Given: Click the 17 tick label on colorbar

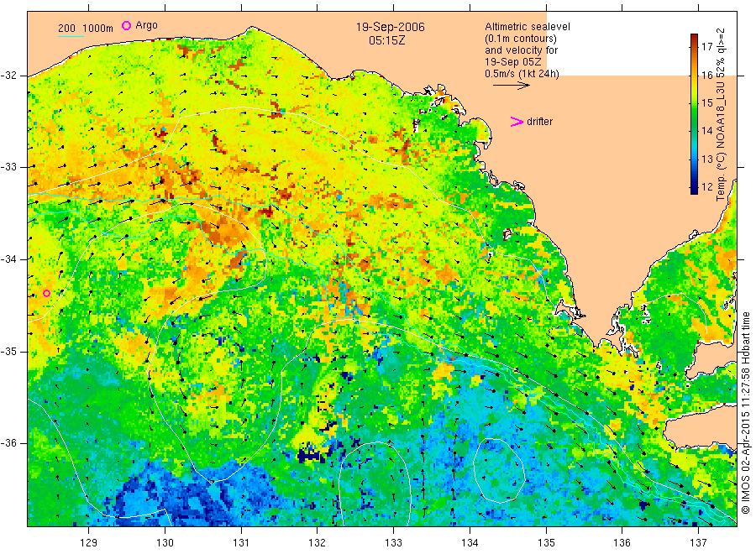Looking at the screenshot, I should click(706, 47).
